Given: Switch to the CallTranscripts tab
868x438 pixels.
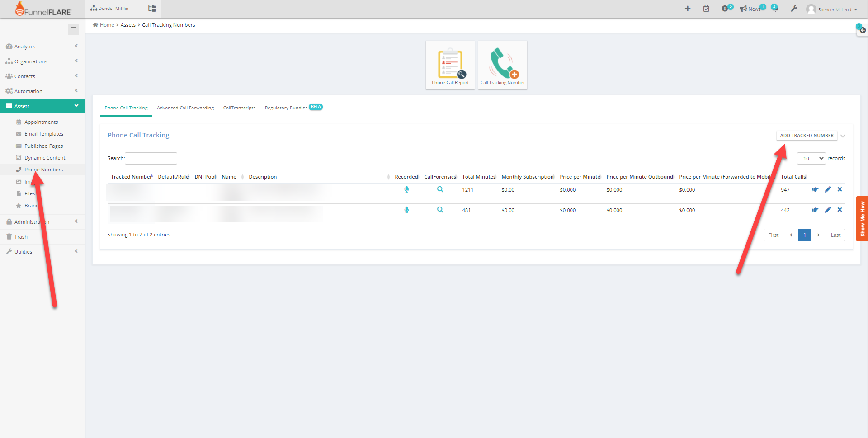Looking at the screenshot, I should (239, 108).
